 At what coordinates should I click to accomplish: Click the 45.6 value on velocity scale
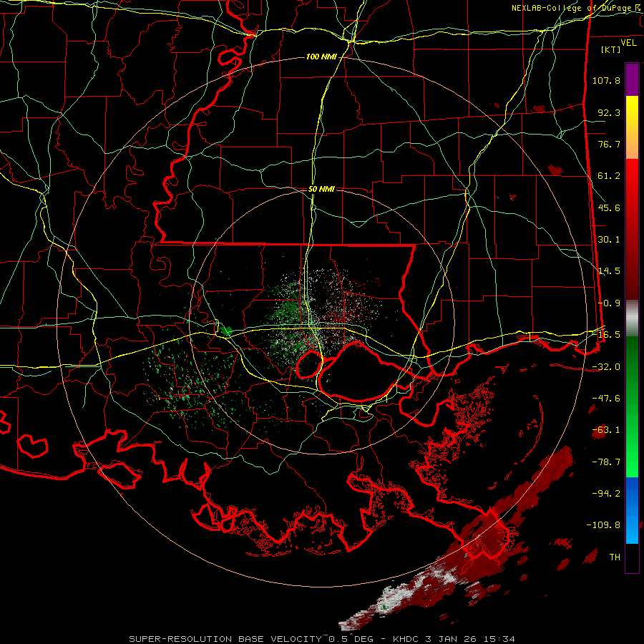coord(609,208)
